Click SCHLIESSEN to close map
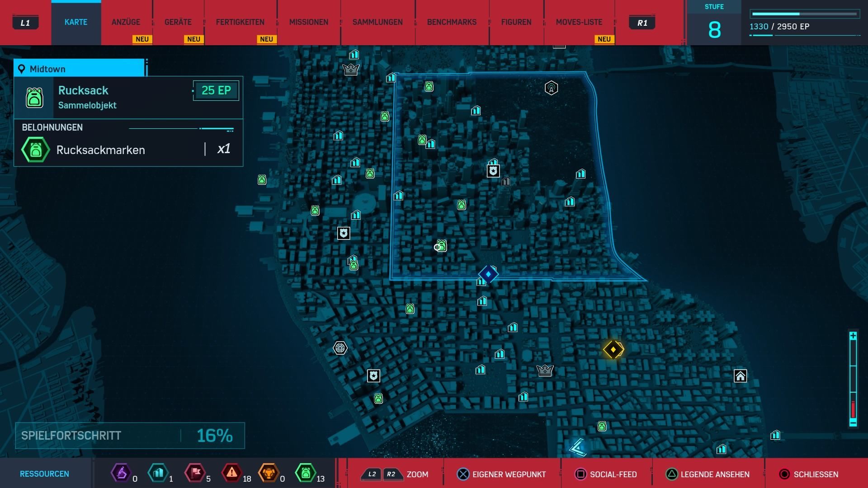Viewport: 868px width, 488px height. pyautogui.click(x=809, y=474)
